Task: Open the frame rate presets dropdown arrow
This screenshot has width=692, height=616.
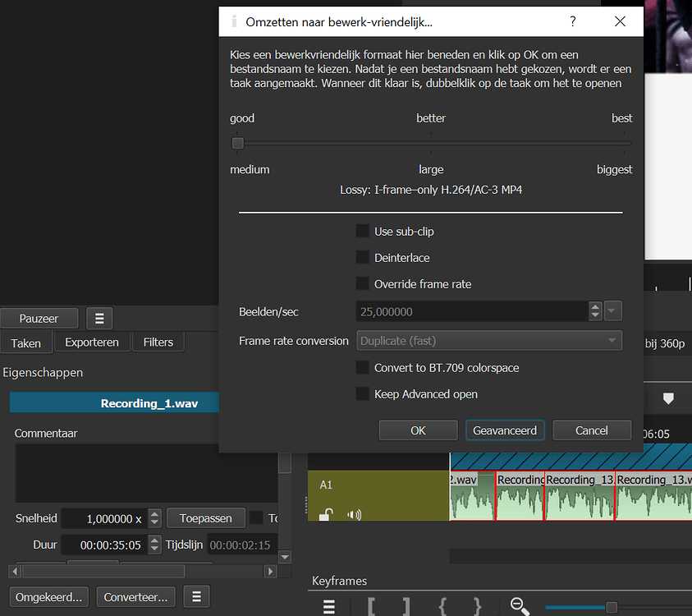Action: click(x=612, y=310)
